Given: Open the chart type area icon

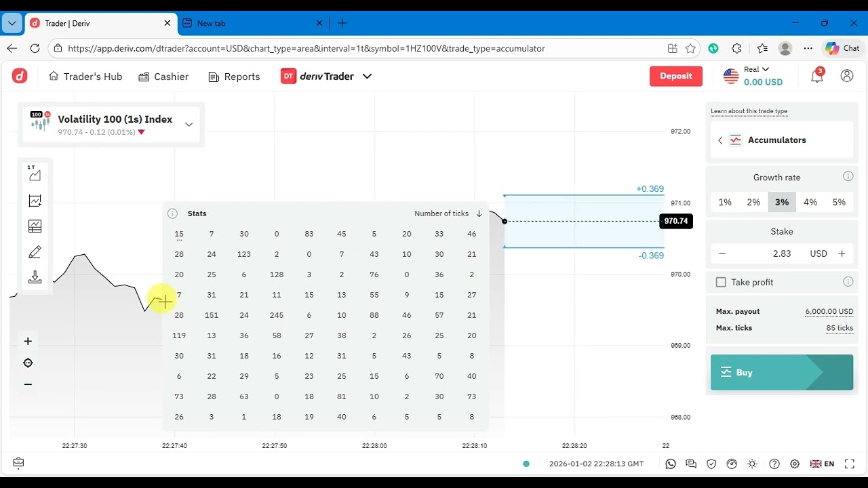Looking at the screenshot, I should click(35, 174).
